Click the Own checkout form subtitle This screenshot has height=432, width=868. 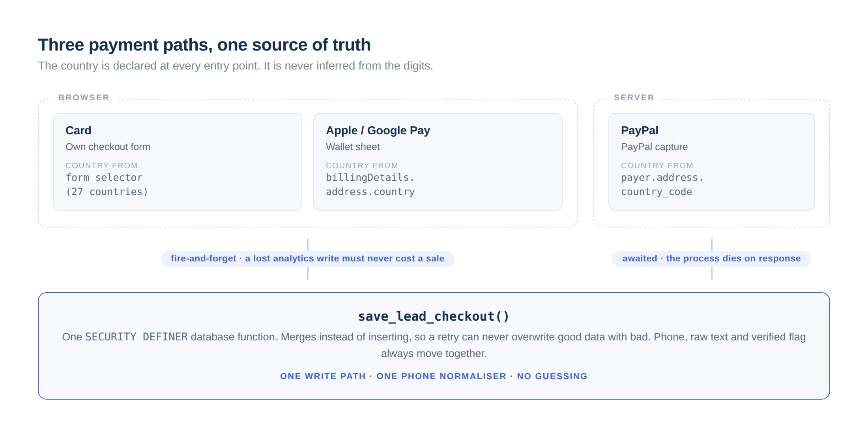[x=108, y=147]
